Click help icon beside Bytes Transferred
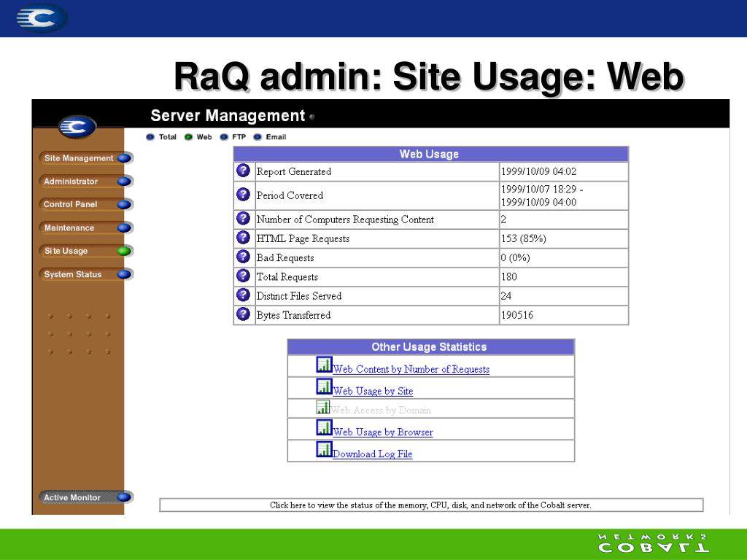The height and width of the screenshot is (560, 747). (x=243, y=314)
